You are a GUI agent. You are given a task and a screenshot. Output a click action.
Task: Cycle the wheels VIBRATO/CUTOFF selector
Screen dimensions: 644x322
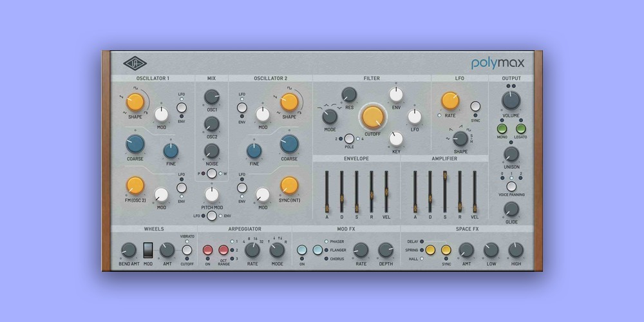tap(187, 250)
